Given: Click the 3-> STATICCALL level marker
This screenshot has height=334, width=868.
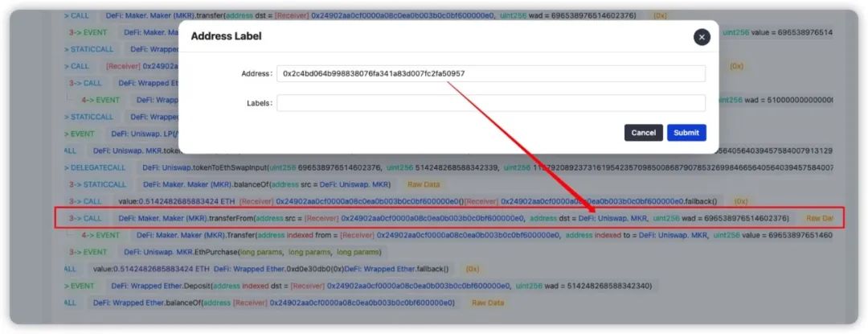Looking at the screenshot, I should (x=97, y=184).
